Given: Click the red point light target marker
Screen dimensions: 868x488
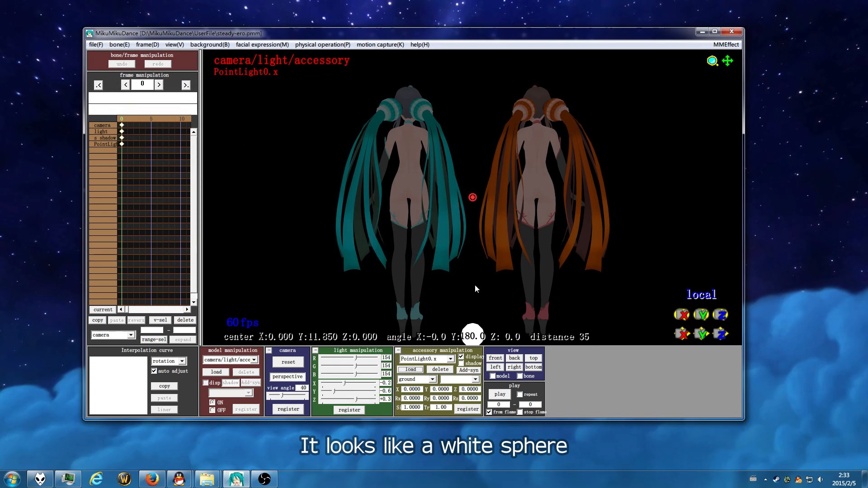Looking at the screenshot, I should [472, 197].
